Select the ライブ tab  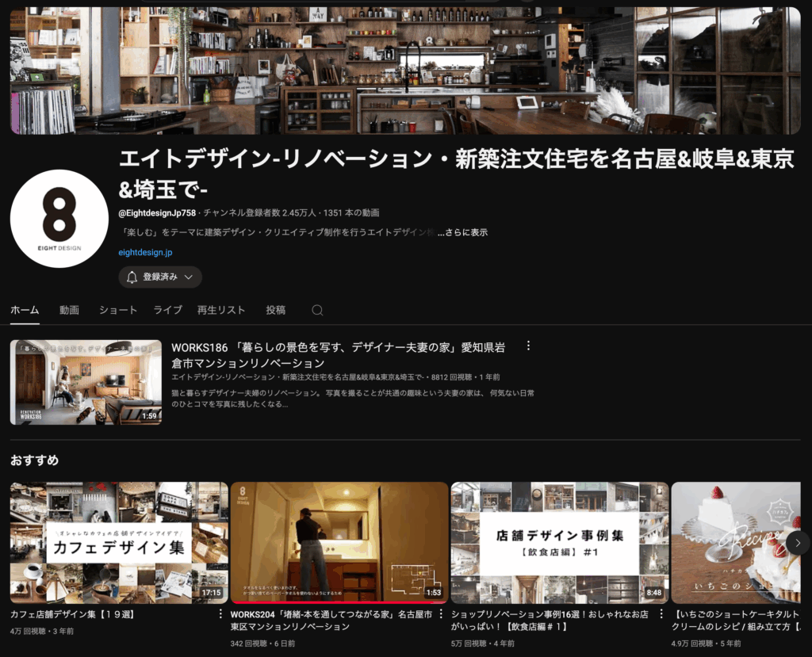(x=167, y=310)
